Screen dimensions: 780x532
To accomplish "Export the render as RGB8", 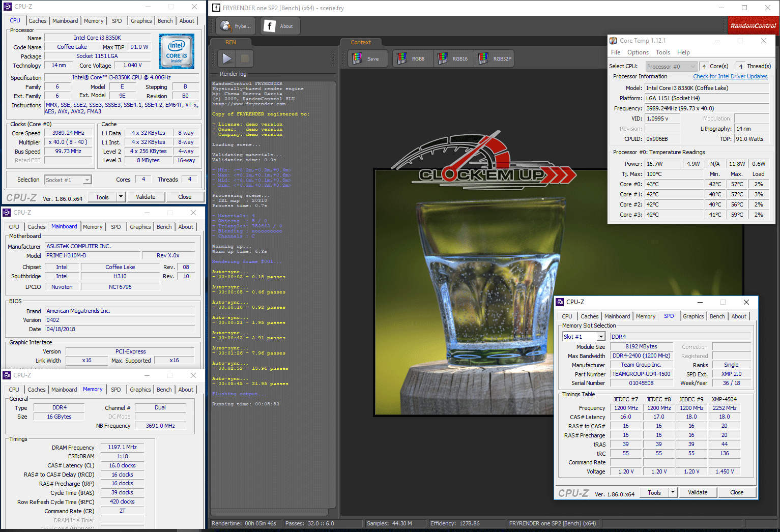I will point(411,58).
